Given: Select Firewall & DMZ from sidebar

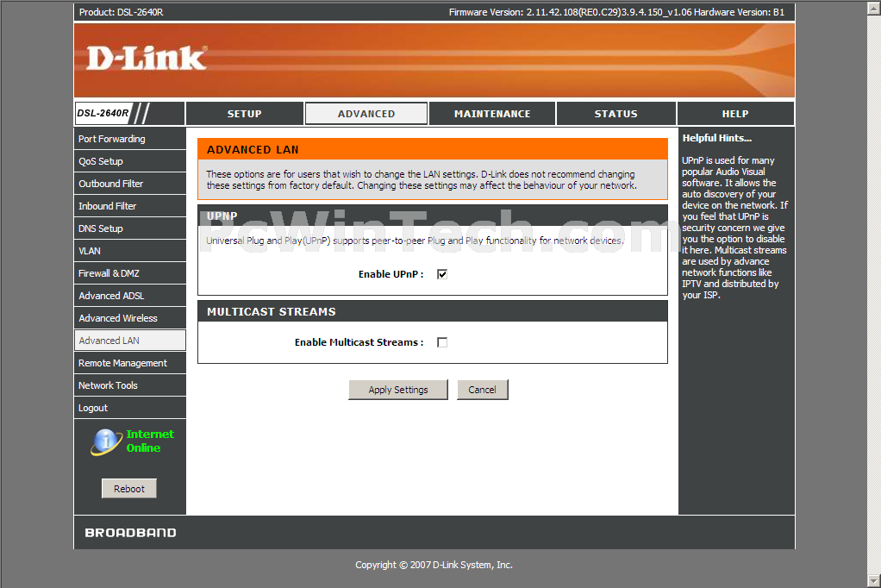Looking at the screenshot, I should click(130, 274).
